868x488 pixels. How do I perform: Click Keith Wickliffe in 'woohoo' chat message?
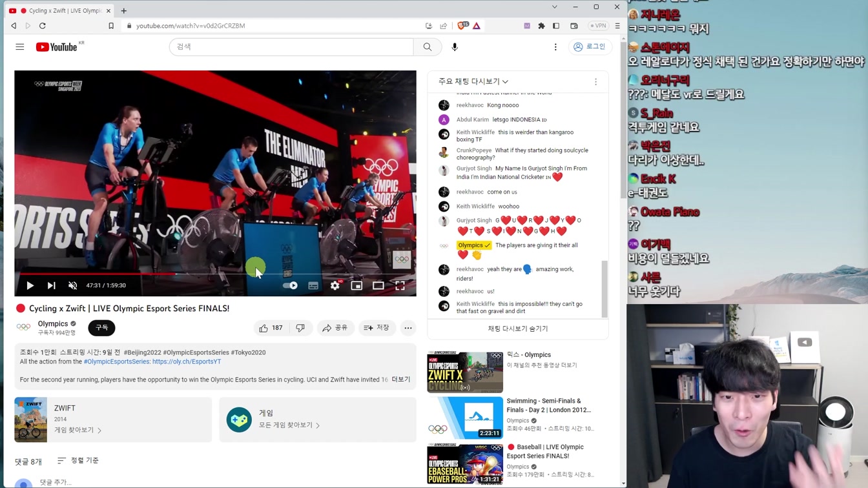click(x=475, y=207)
